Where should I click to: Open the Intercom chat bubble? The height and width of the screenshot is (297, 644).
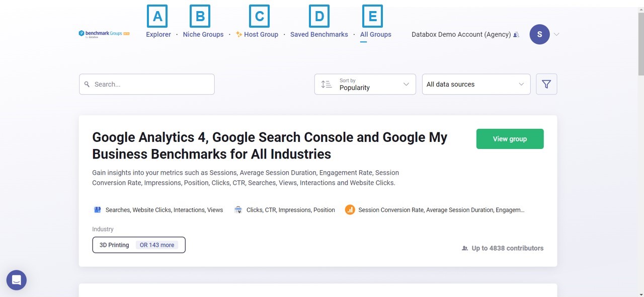pos(16,280)
